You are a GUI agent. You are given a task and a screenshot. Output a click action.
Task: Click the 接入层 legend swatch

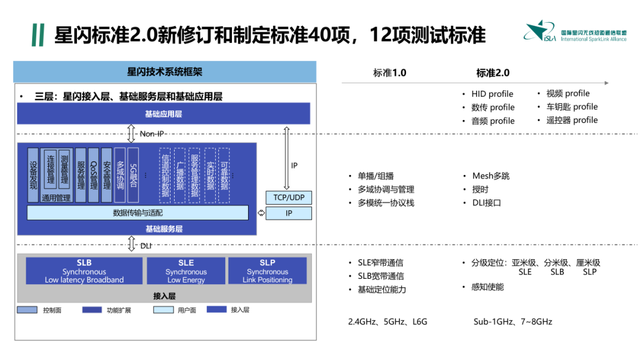pyautogui.click(x=216, y=309)
